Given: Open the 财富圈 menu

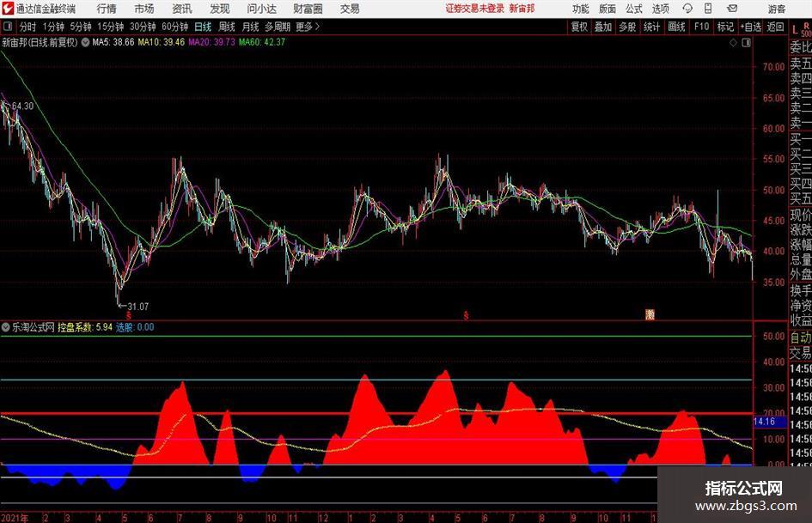Looking at the screenshot, I should click(308, 9).
